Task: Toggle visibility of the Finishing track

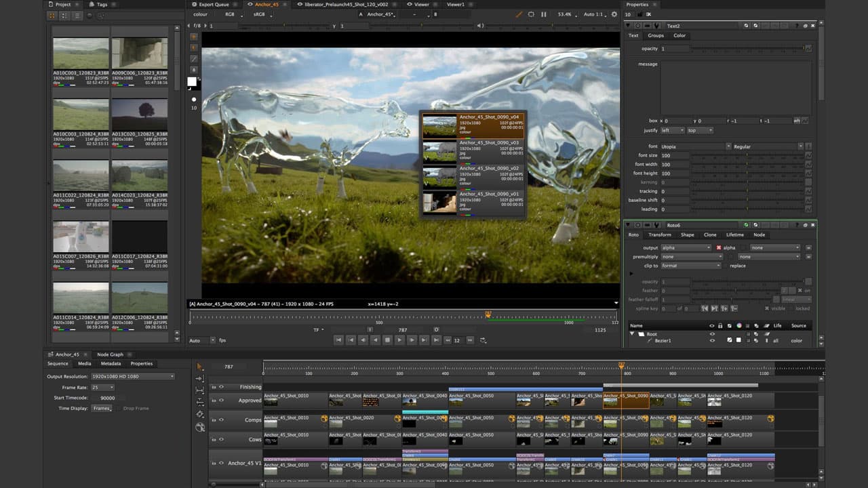Action: tap(221, 387)
